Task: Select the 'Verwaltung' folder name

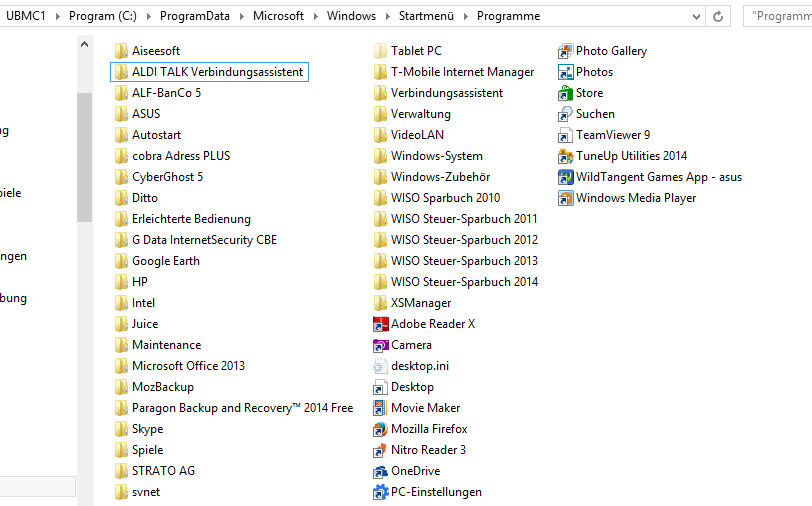Action: pyautogui.click(x=420, y=114)
